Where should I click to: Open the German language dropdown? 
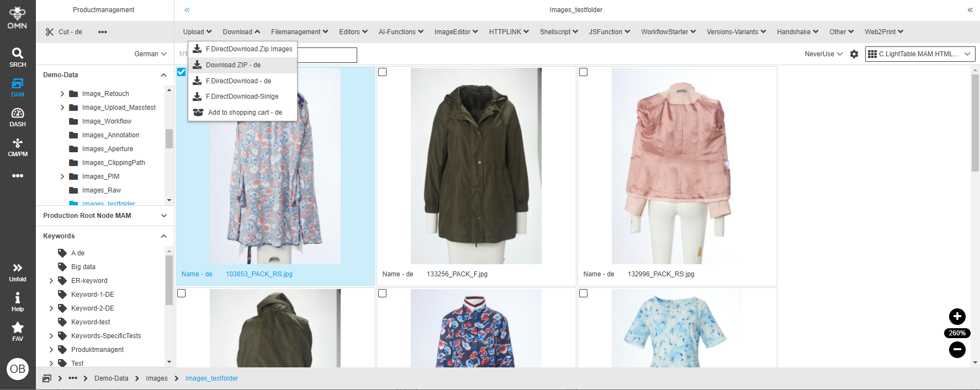[x=150, y=54]
